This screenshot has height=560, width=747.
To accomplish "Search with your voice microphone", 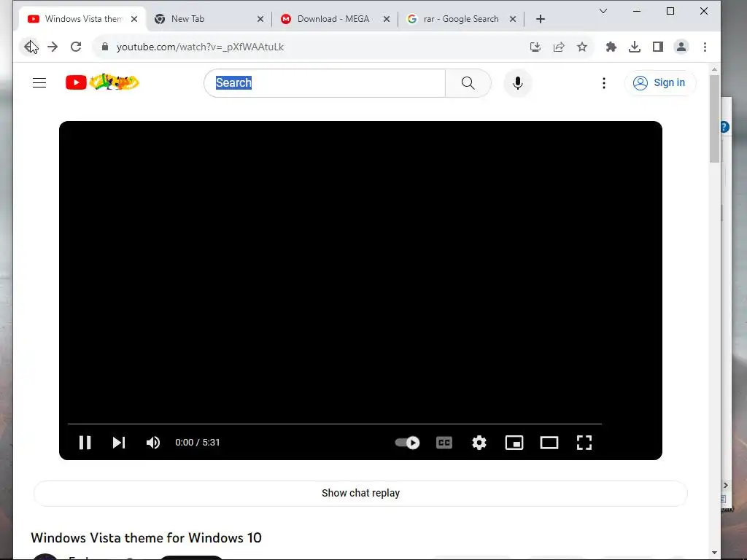I will point(518,83).
